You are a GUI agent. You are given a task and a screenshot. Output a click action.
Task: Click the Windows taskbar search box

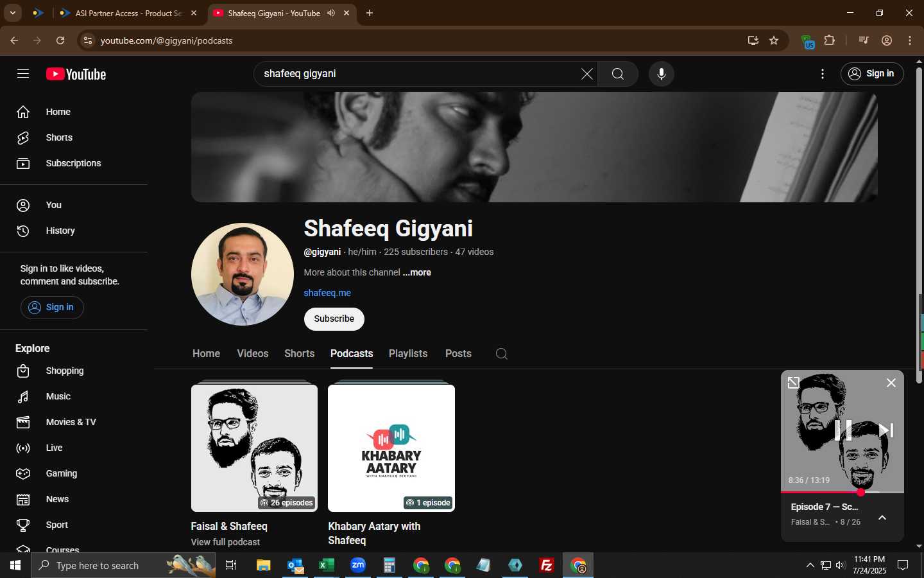pos(123,565)
